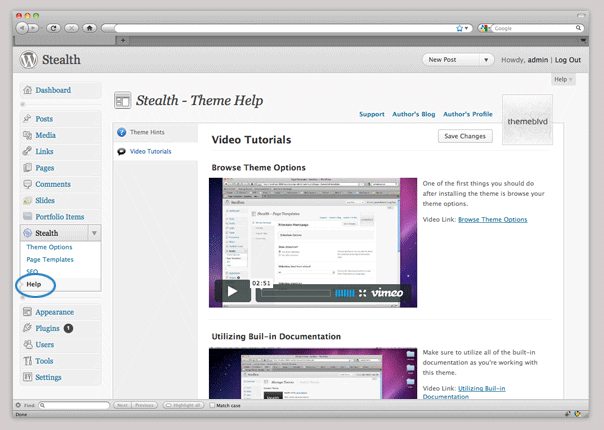The height and width of the screenshot is (430, 604).
Task: Open Theme Options submenu item
Action: click(49, 247)
